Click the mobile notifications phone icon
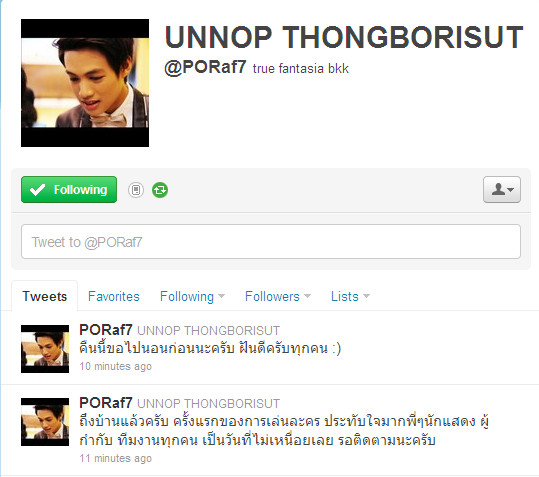539x477 pixels. click(x=136, y=190)
